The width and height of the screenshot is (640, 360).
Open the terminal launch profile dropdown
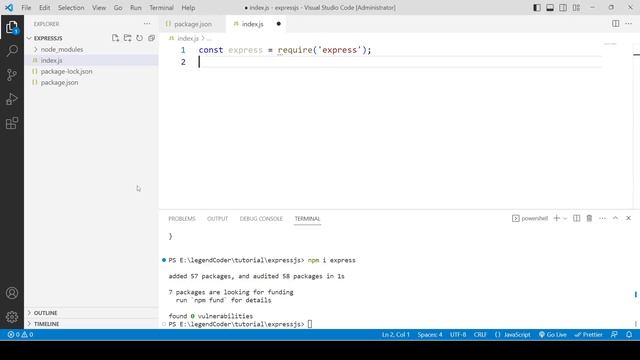click(565, 218)
